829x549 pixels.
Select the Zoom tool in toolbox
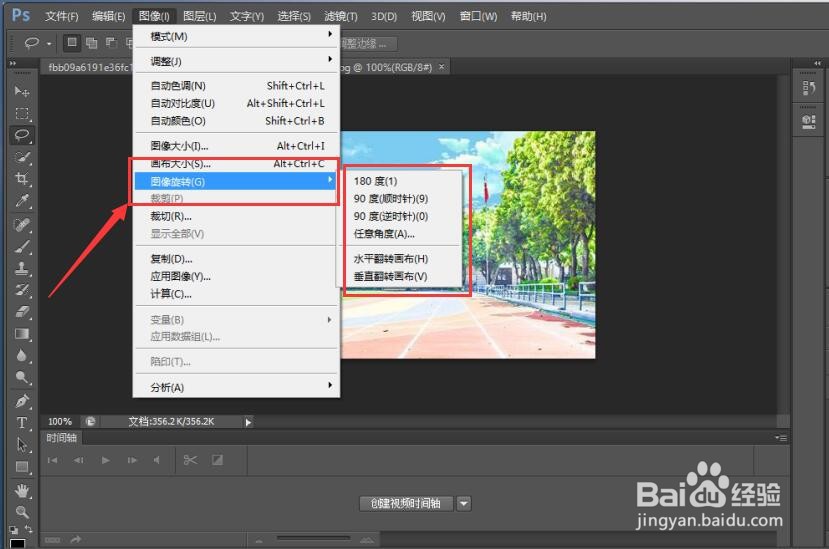(22, 512)
